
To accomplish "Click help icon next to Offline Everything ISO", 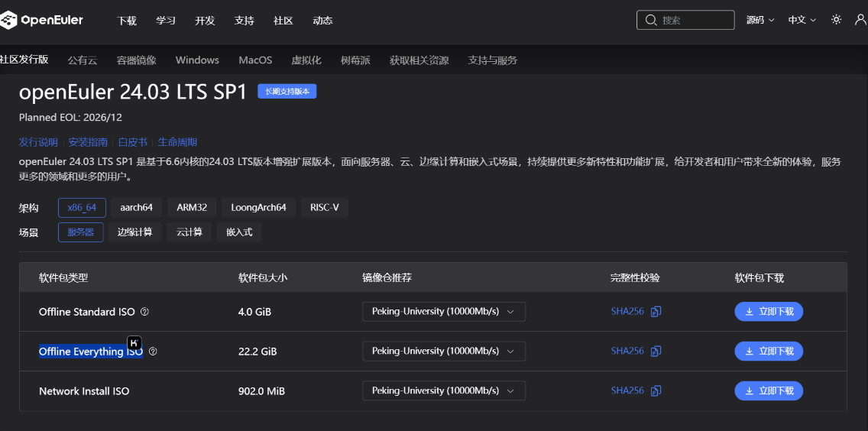I will pos(154,352).
